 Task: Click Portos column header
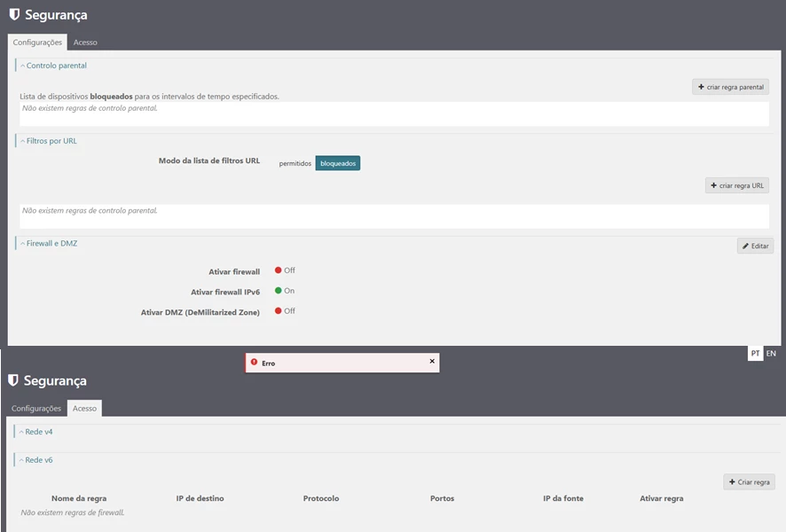(442, 498)
